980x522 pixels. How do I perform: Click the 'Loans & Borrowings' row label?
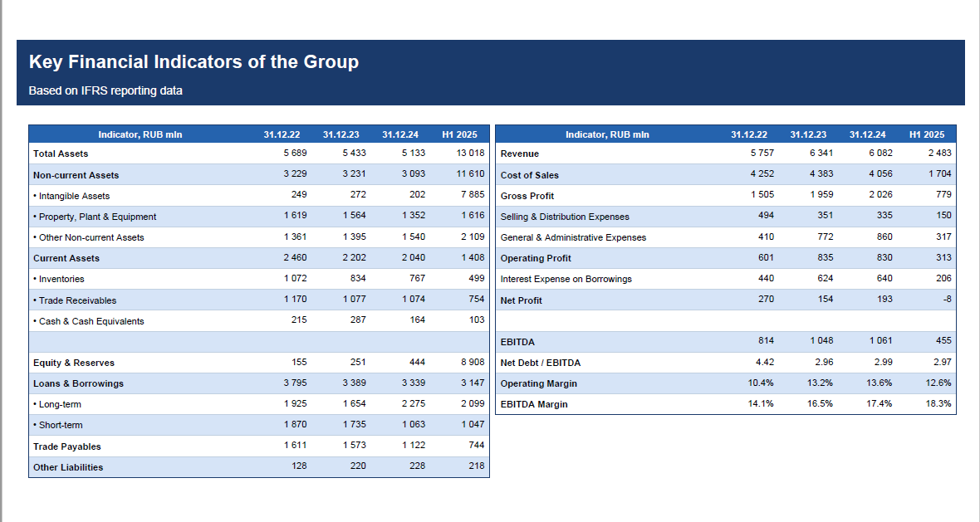(78, 383)
